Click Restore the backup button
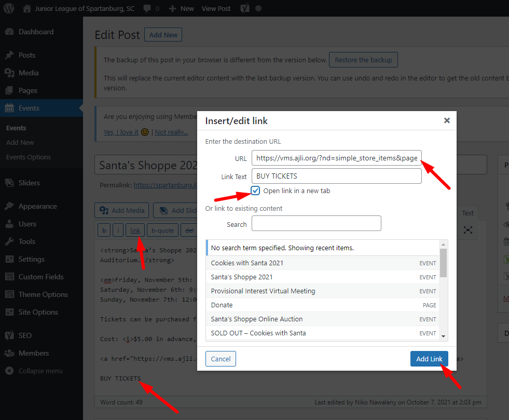Image resolution: width=509 pixels, height=420 pixels. pos(363,60)
